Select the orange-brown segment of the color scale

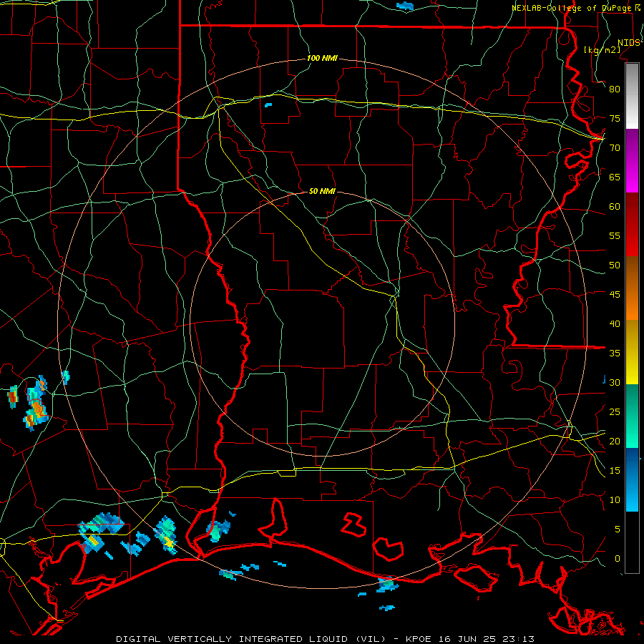pos(632,288)
